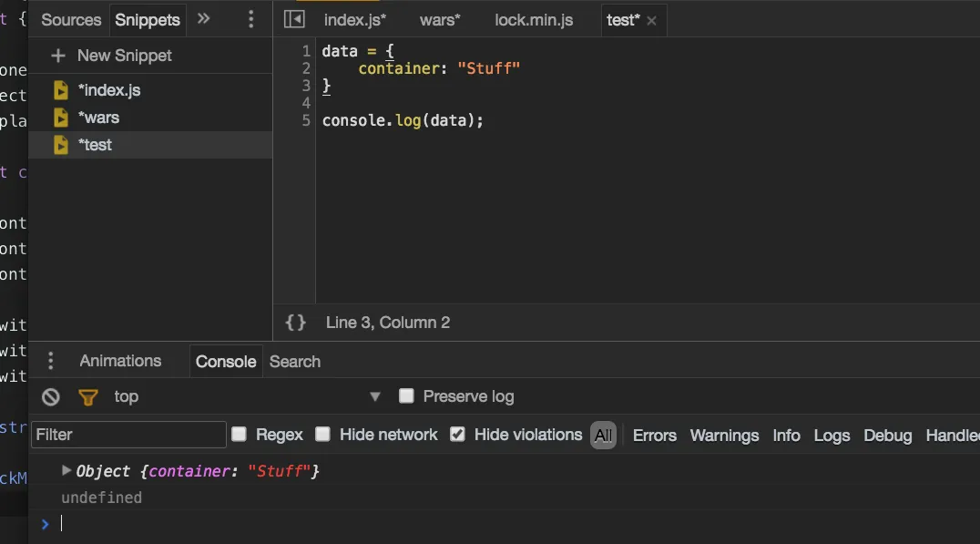Close the test* editor tab
The image size is (980, 544).
(652, 21)
